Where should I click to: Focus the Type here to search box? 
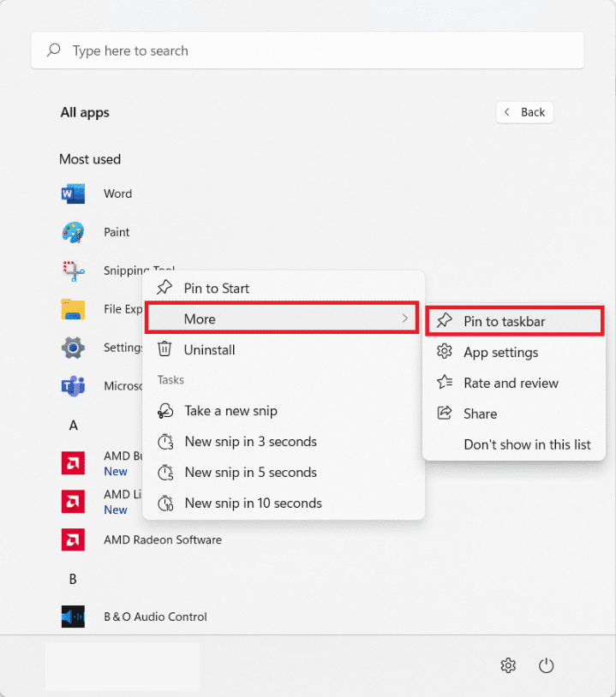tap(308, 51)
